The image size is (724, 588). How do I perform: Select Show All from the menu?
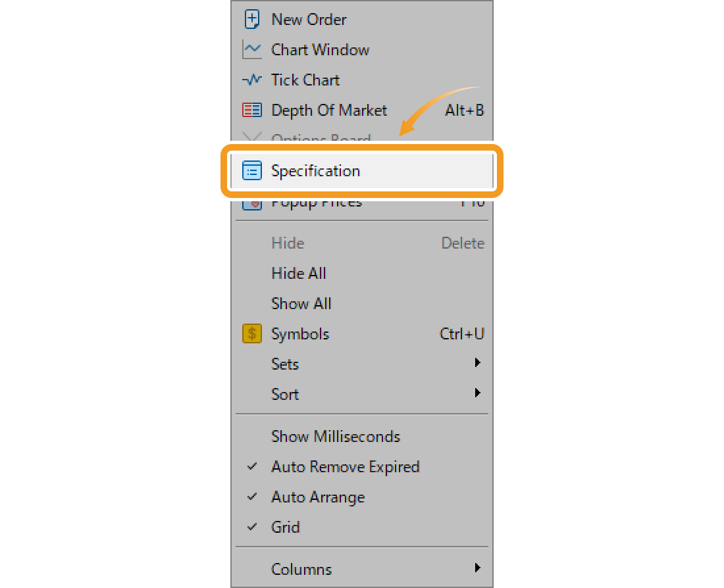point(301,303)
